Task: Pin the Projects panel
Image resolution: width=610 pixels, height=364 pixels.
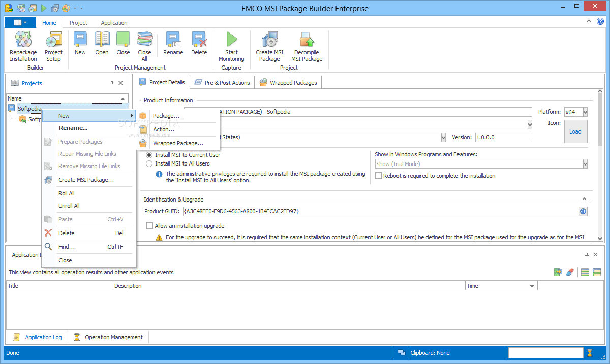Action: [112, 83]
